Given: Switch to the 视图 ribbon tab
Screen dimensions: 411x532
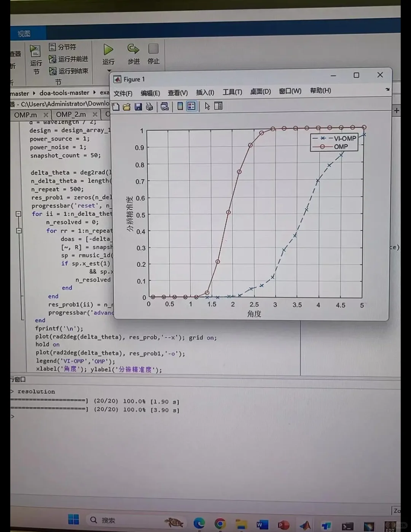Looking at the screenshot, I should point(24,34).
